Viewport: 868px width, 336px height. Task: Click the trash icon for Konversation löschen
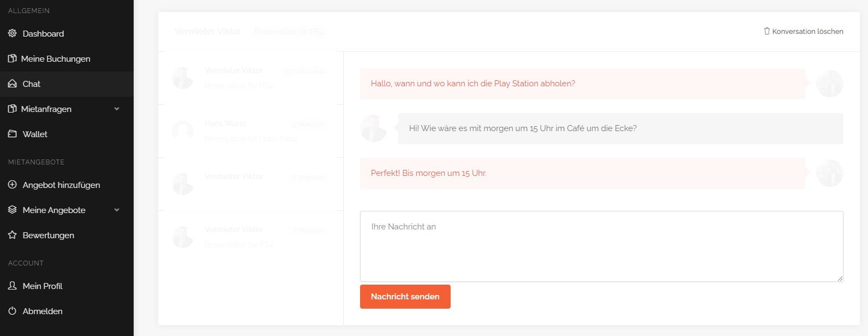(x=767, y=31)
